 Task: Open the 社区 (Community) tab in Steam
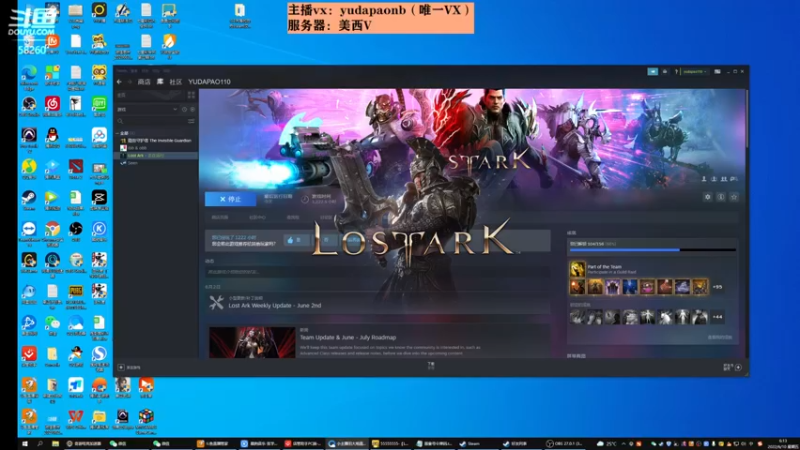point(176,82)
